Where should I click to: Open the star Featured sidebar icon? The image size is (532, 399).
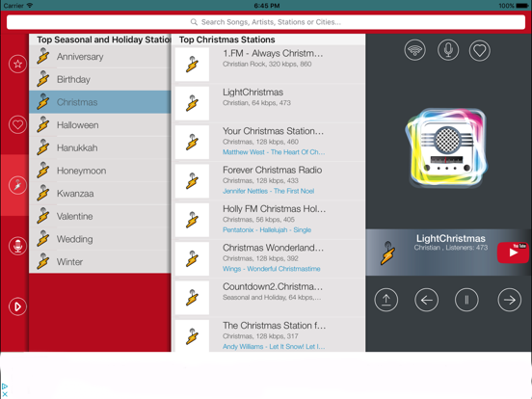coord(17,64)
